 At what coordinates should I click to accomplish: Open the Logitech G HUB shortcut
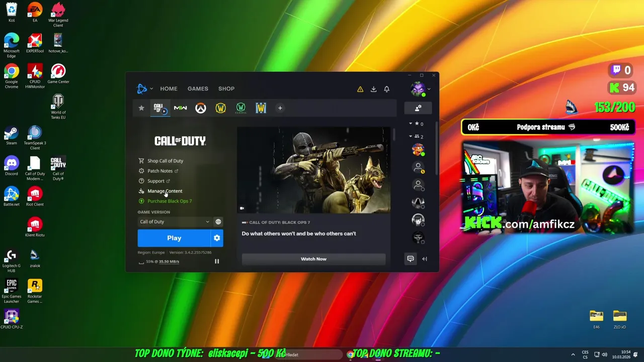click(x=12, y=261)
